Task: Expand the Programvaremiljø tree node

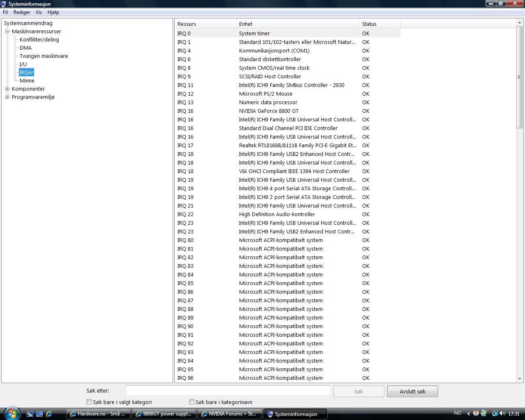Action: coord(7,97)
